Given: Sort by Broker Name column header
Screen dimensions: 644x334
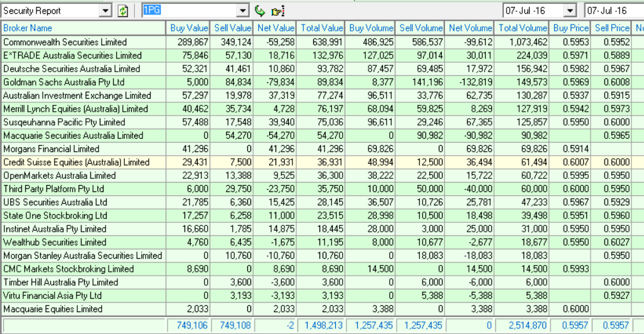Looking at the screenshot, I should click(83, 28).
